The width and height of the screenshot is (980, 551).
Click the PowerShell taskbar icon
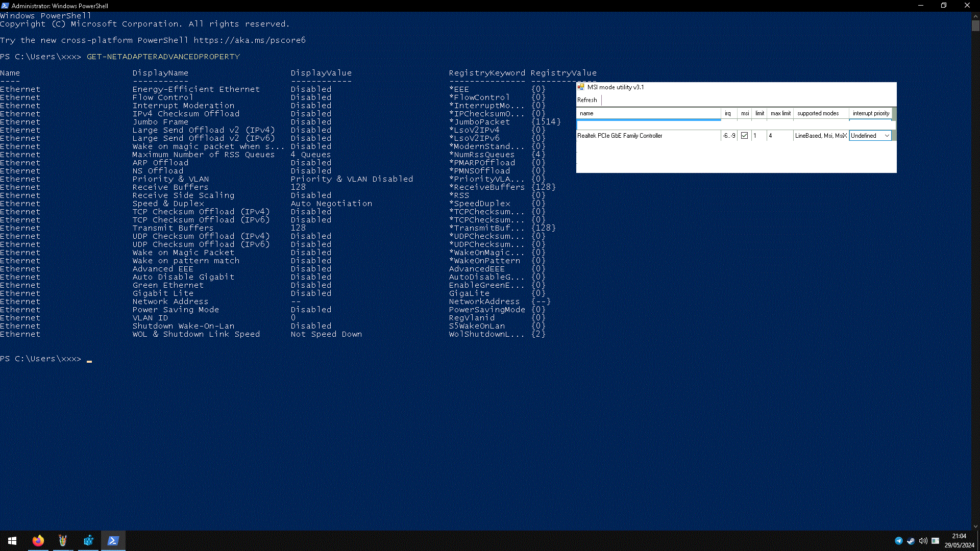point(113,540)
